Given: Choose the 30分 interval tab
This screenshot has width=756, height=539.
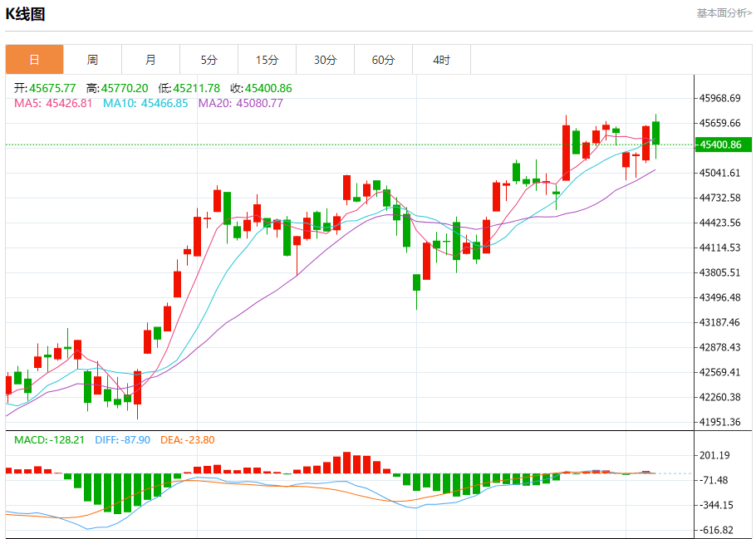Looking at the screenshot, I should click(325, 60).
